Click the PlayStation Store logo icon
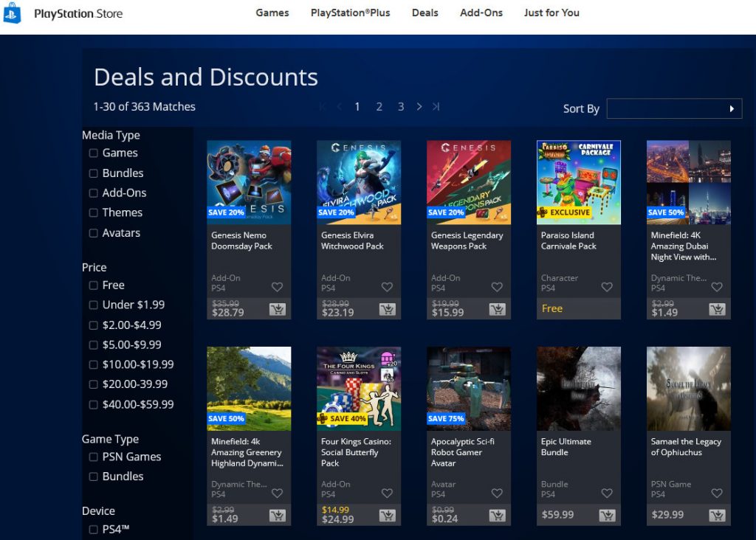756x540 pixels. (x=11, y=13)
